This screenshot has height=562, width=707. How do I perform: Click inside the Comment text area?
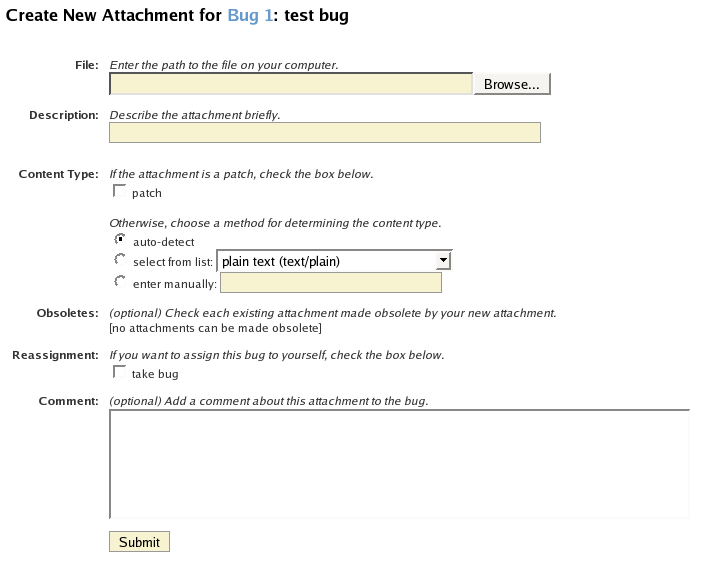point(399,464)
